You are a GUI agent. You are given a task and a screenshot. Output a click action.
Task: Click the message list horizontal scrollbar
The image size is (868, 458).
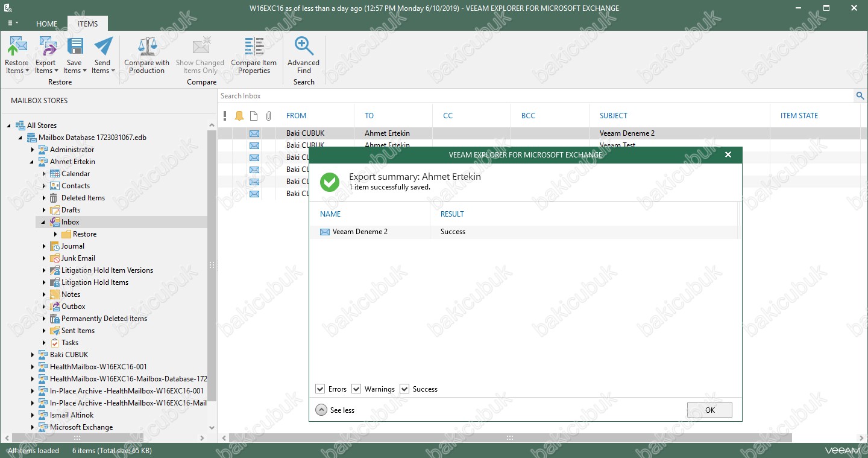coord(509,438)
